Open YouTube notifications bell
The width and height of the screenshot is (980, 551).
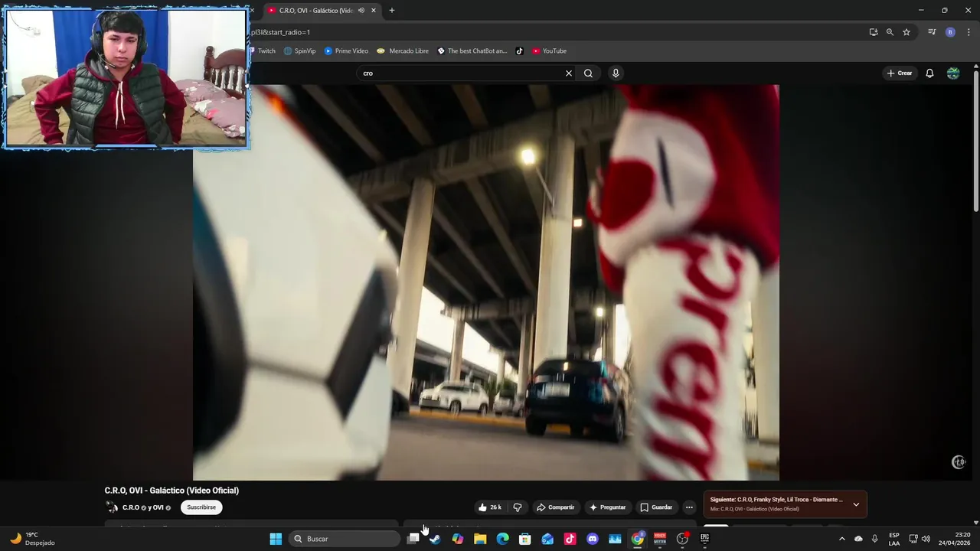929,73
